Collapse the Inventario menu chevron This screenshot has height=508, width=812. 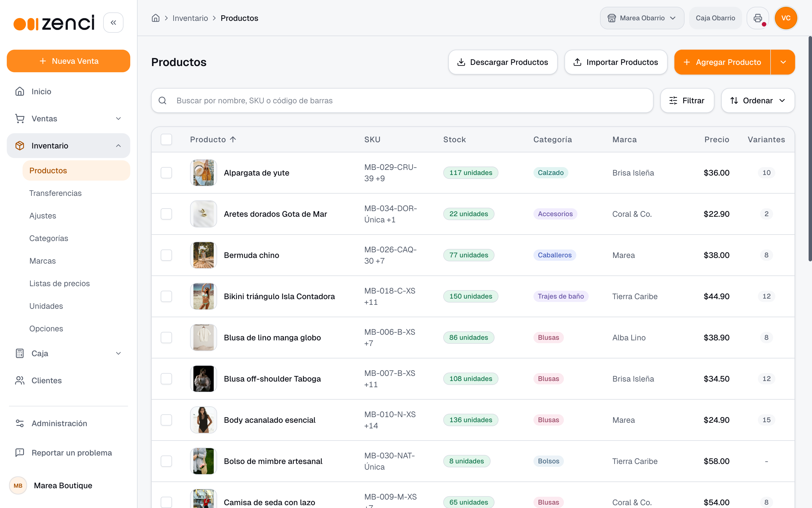pos(118,145)
